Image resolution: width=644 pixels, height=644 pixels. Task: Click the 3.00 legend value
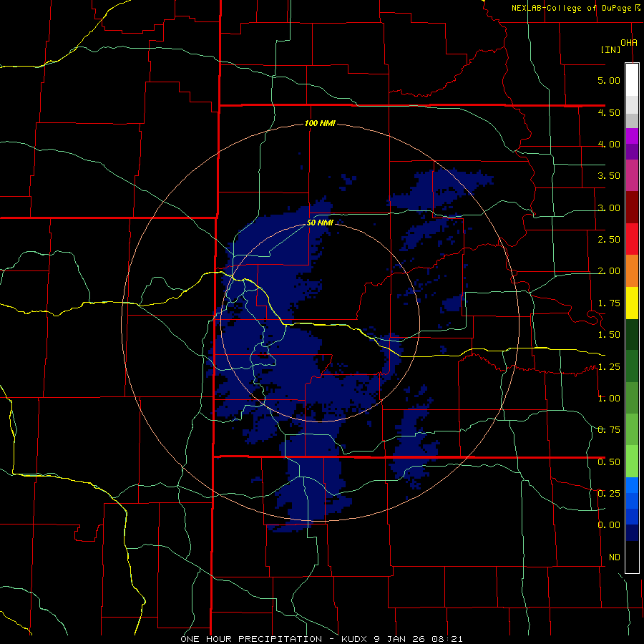(x=609, y=208)
